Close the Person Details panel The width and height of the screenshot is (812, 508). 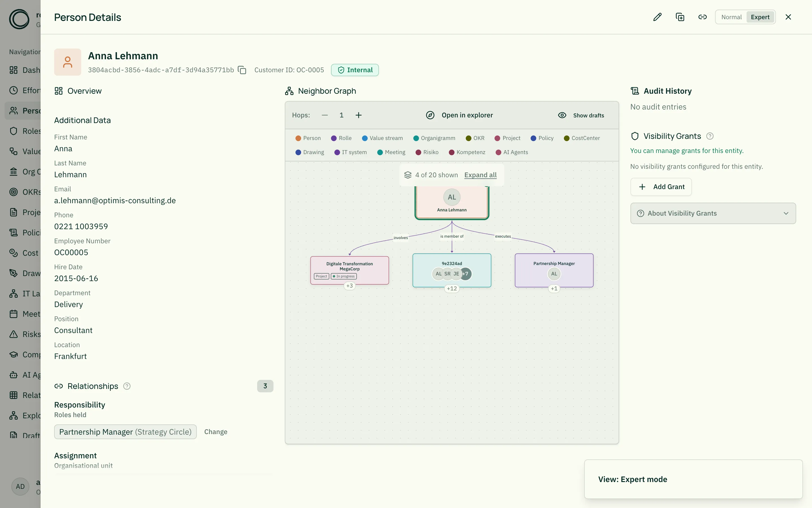788,17
